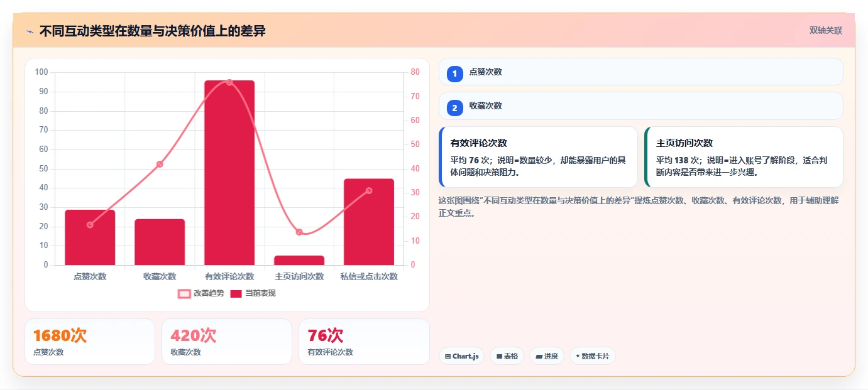Click the Chart.js tag
This screenshot has height=390, width=868.
pyautogui.click(x=462, y=356)
